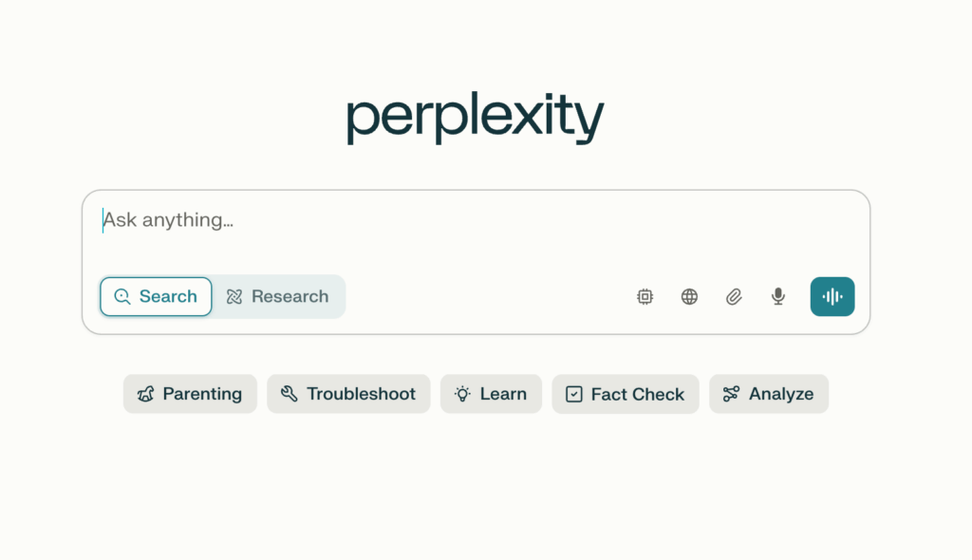Image resolution: width=972 pixels, height=560 pixels.
Task: Launch voice mode with the teal waveform button
Action: [x=832, y=296]
